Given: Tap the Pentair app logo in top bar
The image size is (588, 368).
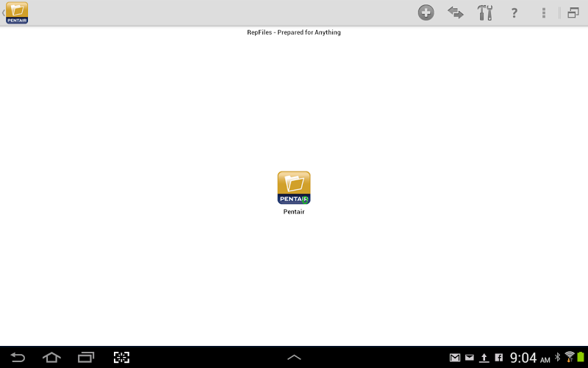Looking at the screenshot, I should click(x=17, y=13).
